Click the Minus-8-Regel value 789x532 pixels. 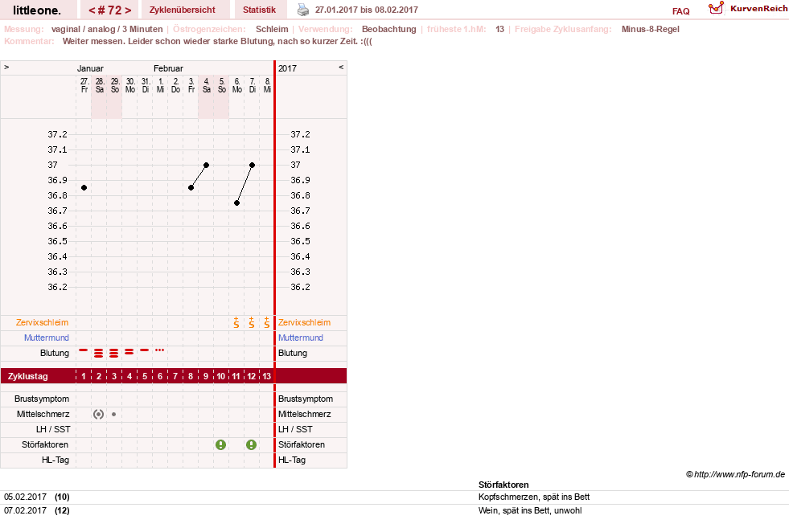(x=650, y=29)
